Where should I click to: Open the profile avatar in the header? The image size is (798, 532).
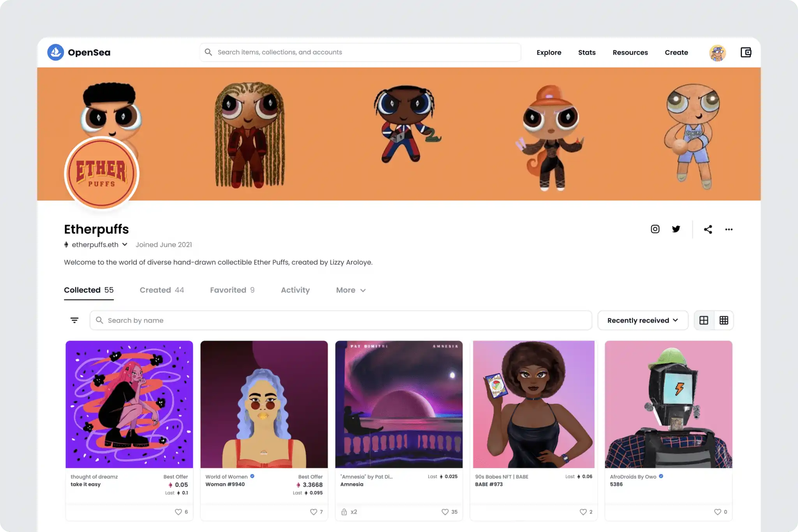[717, 52]
